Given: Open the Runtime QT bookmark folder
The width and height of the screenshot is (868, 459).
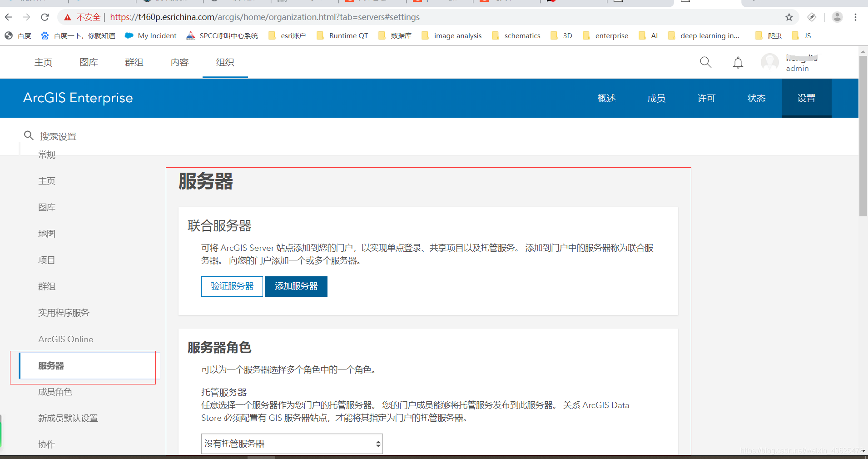Looking at the screenshot, I should (342, 36).
